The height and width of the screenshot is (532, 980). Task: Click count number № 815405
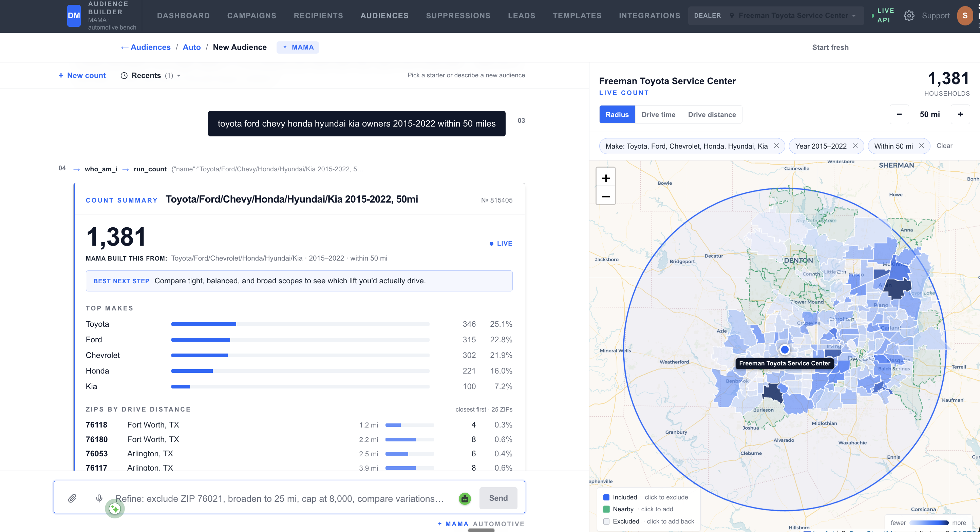click(x=496, y=201)
